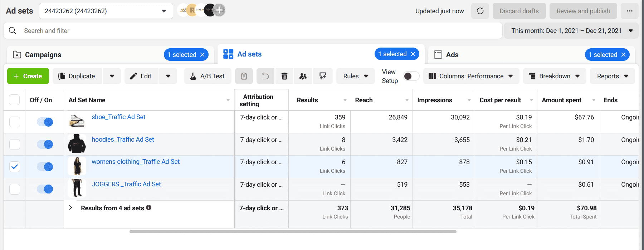The width and height of the screenshot is (644, 250).
Task: Open the audience people icon
Action: 303,76
